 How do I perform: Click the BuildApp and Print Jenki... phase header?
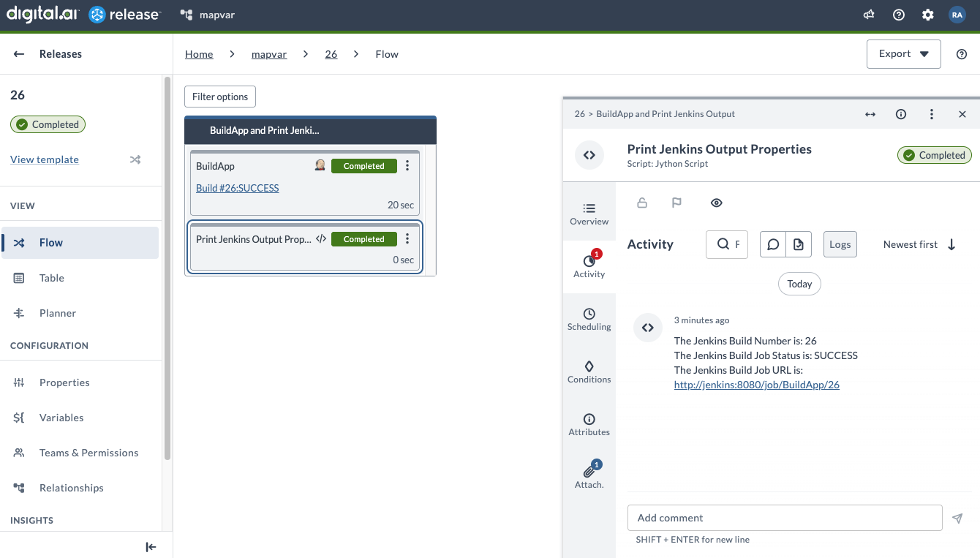point(310,131)
